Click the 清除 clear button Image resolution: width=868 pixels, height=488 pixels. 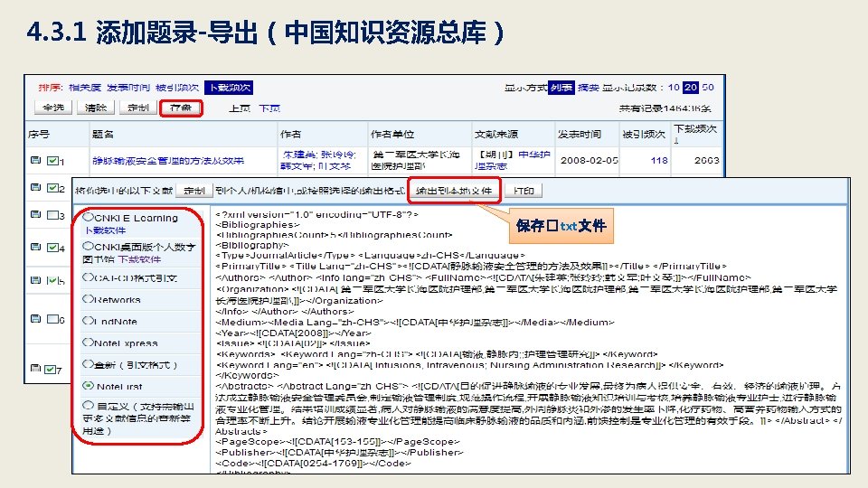pos(96,108)
